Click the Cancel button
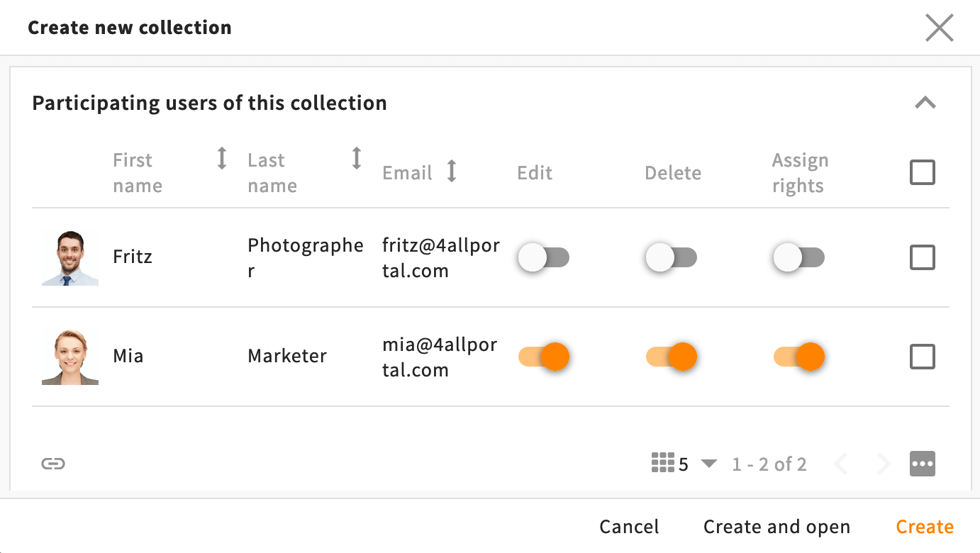The width and height of the screenshot is (980, 553). [628, 526]
